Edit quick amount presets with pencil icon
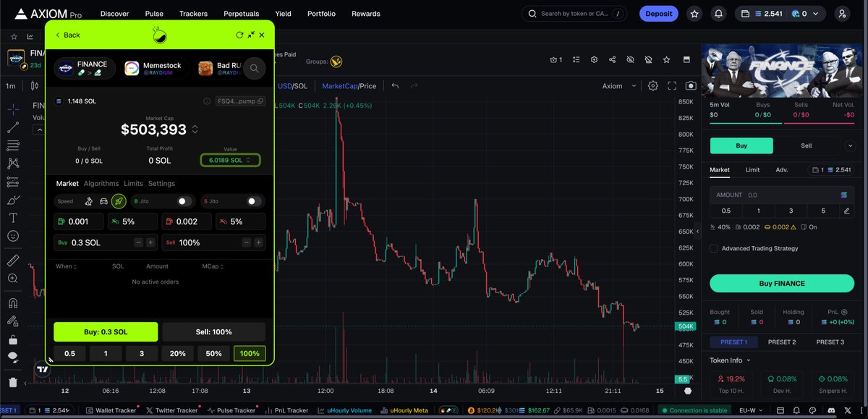This screenshot has height=419, width=868. [x=846, y=211]
